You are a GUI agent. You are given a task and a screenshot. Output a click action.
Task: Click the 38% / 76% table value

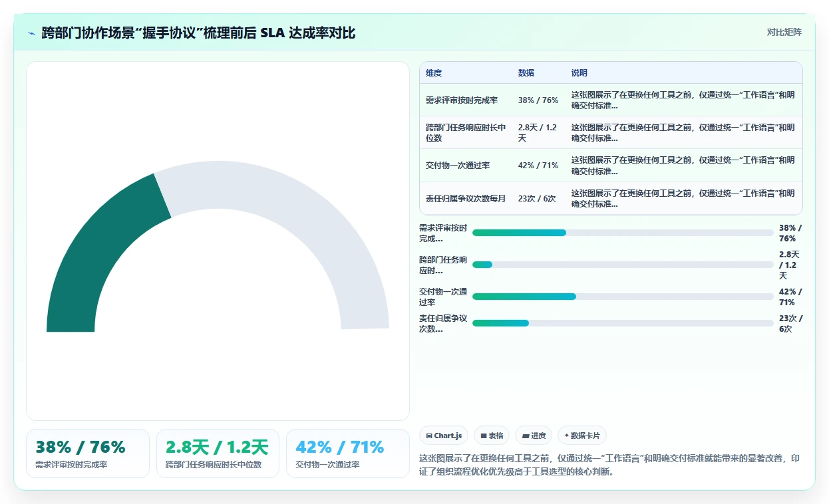[538, 100]
